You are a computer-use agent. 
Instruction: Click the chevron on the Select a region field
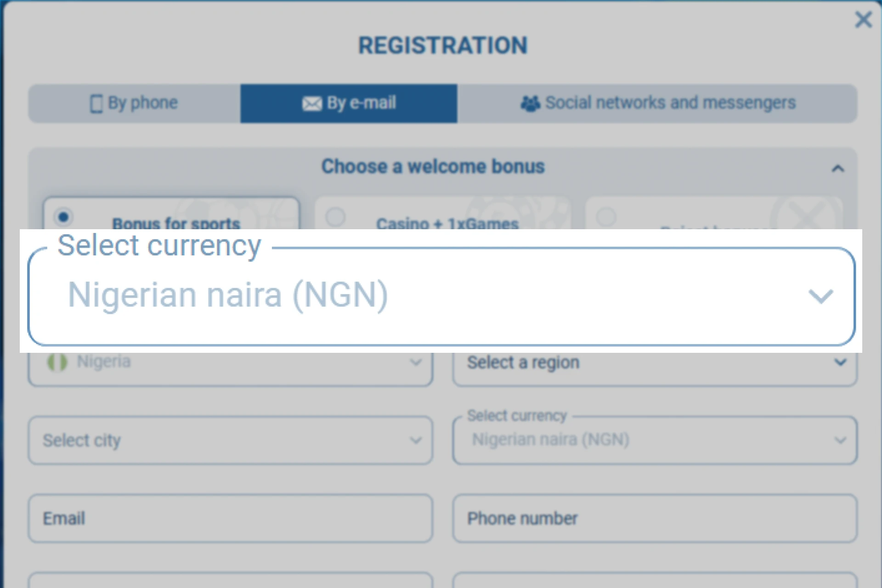(840, 362)
